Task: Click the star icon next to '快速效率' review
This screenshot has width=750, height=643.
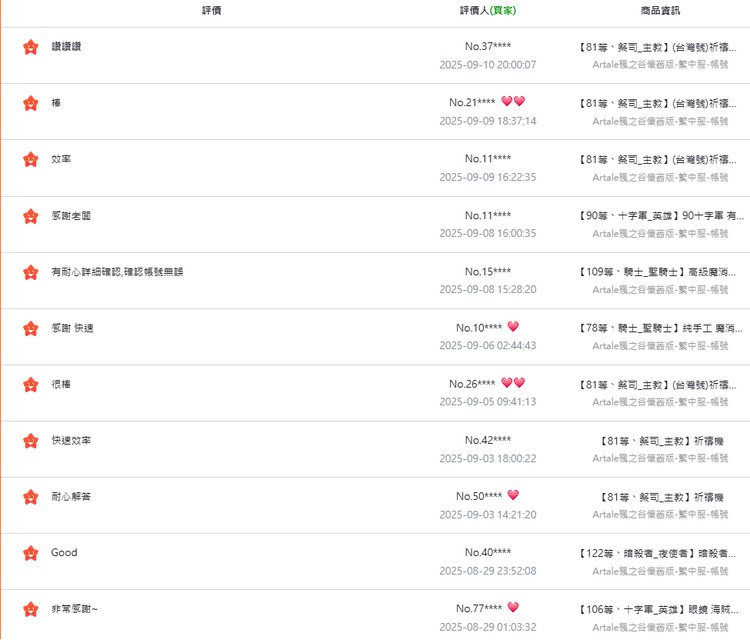Action: (31, 441)
